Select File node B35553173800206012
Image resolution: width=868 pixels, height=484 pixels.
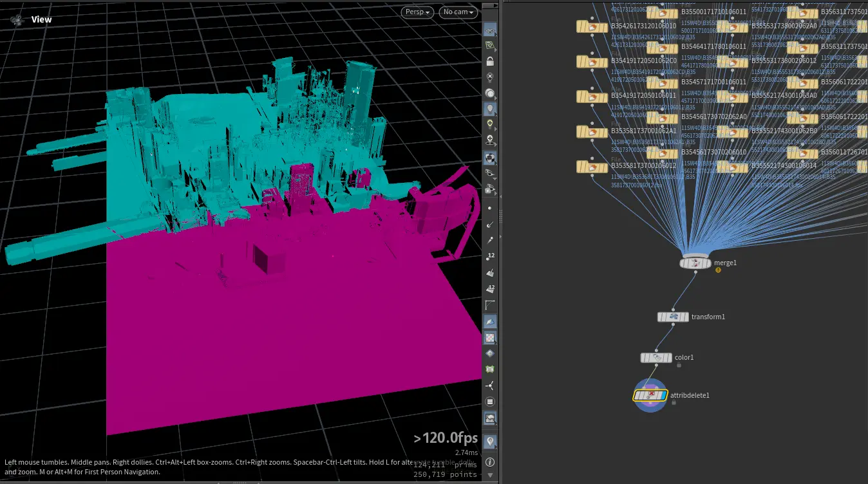tap(733, 62)
